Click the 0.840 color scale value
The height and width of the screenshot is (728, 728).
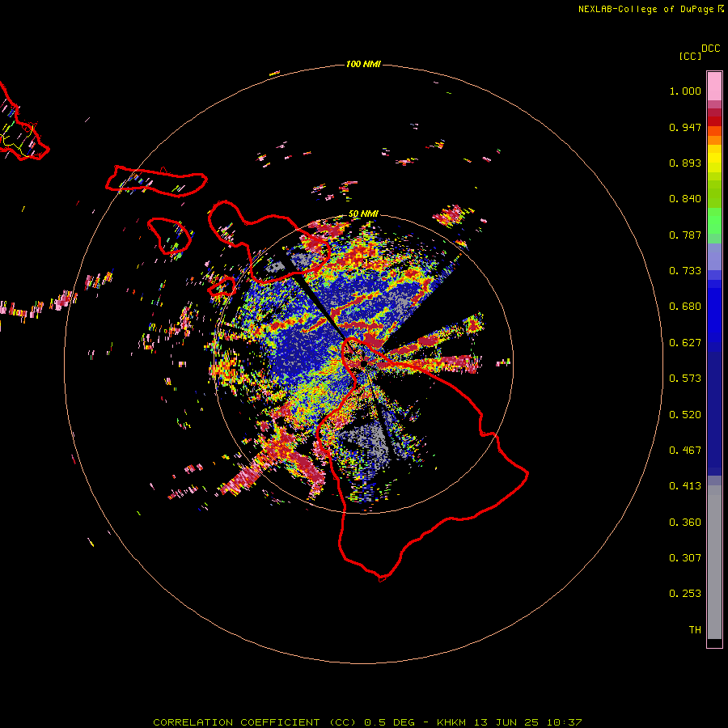click(685, 199)
